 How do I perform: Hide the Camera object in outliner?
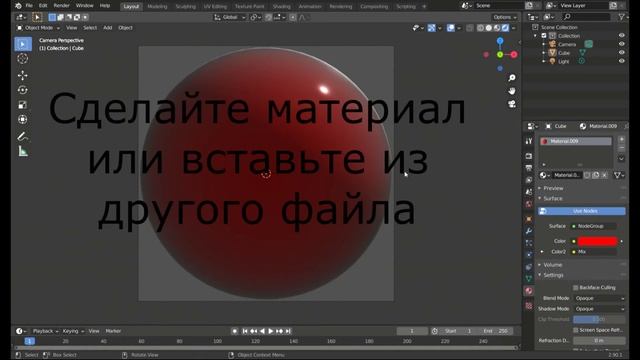tap(622, 44)
